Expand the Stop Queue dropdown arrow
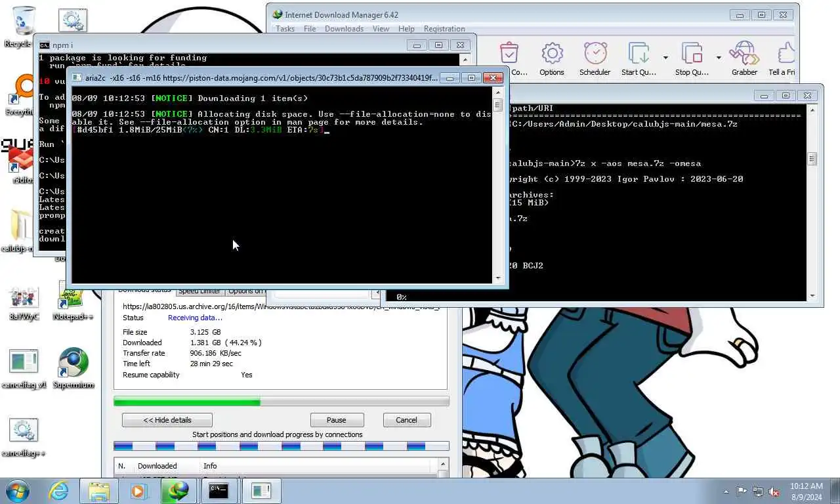The image size is (840, 504). tap(719, 58)
